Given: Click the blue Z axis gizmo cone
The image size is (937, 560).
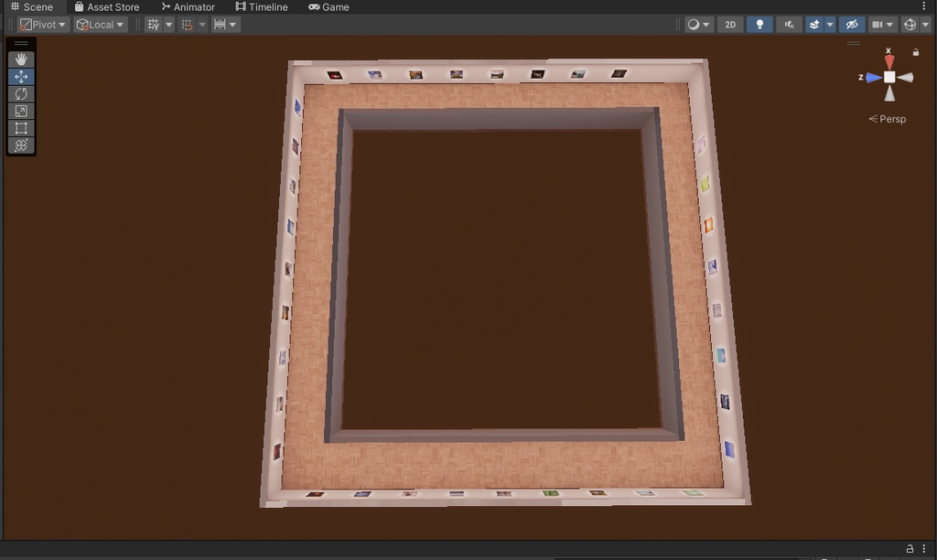Looking at the screenshot, I should (874, 77).
